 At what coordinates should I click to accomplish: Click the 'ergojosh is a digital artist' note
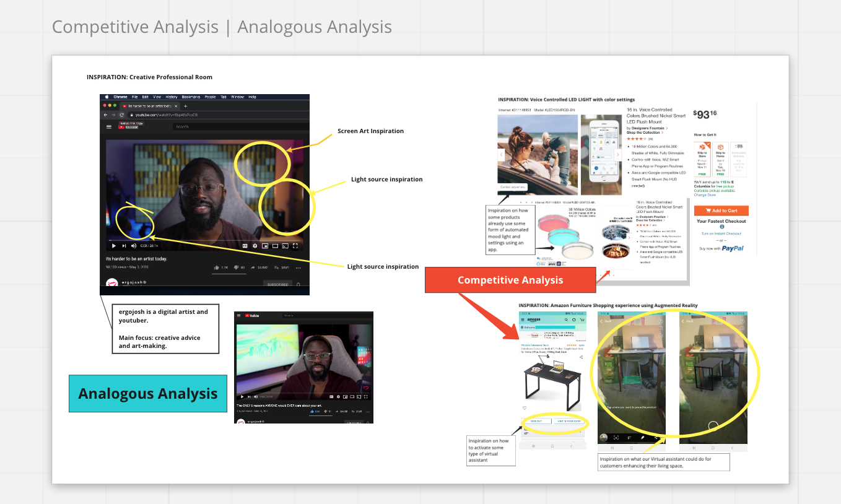[165, 329]
